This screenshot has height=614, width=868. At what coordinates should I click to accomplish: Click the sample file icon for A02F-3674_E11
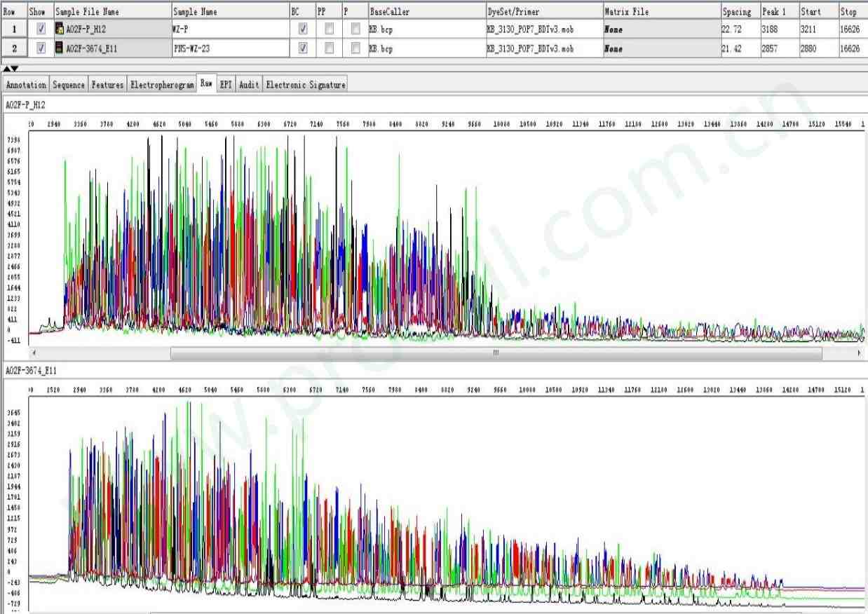60,48
